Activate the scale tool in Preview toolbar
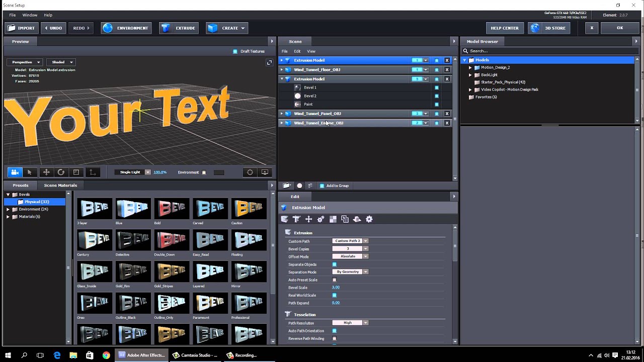This screenshot has width=644, height=362. 76,172
